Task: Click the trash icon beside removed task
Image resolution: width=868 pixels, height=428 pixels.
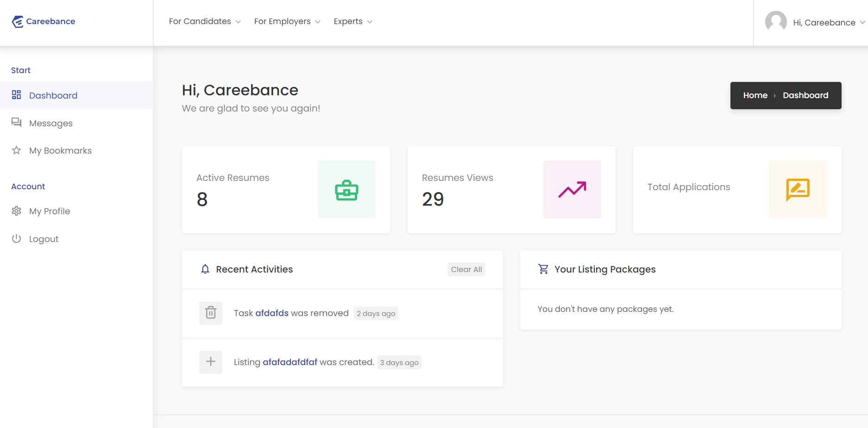Action: point(211,313)
